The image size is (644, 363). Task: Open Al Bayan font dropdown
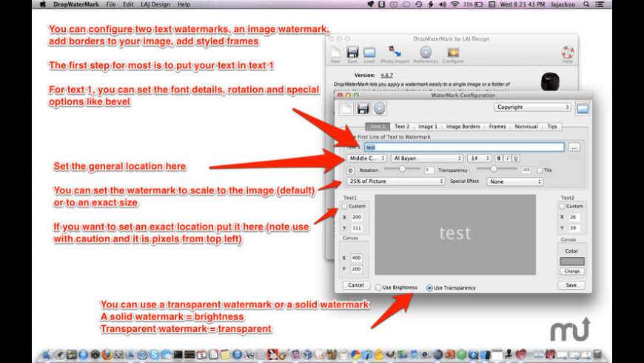[427, 159]
